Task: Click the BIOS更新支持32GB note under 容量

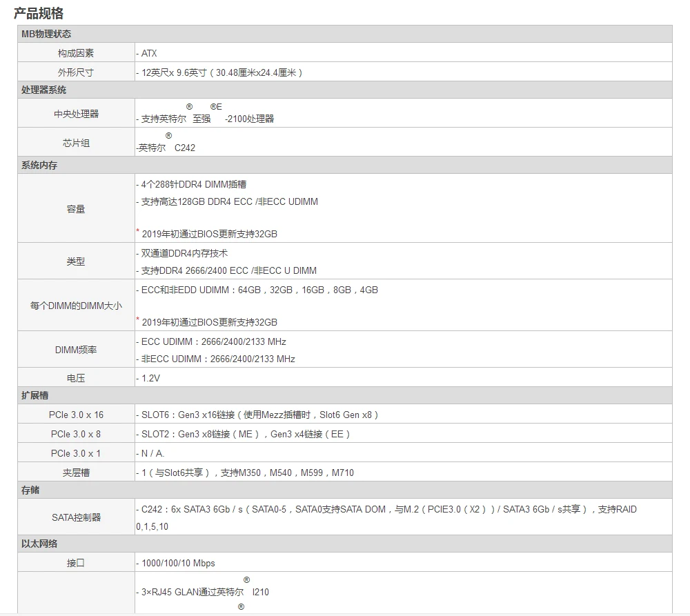Action: [207, 233]
